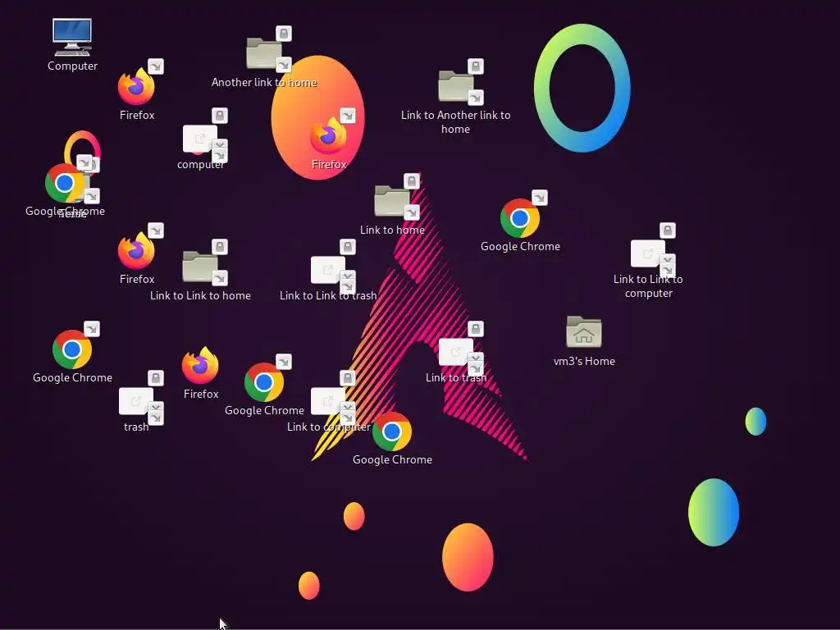The width and height of the screenshot is (840, 630).
Task: Select the 'Another link to home' folder
Action: click(264, 53)
